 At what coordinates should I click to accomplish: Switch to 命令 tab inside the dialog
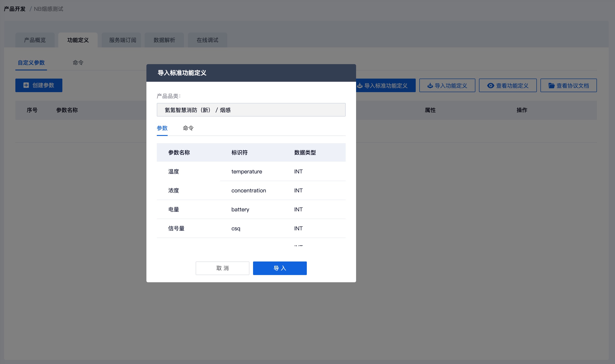click(188, 128)
